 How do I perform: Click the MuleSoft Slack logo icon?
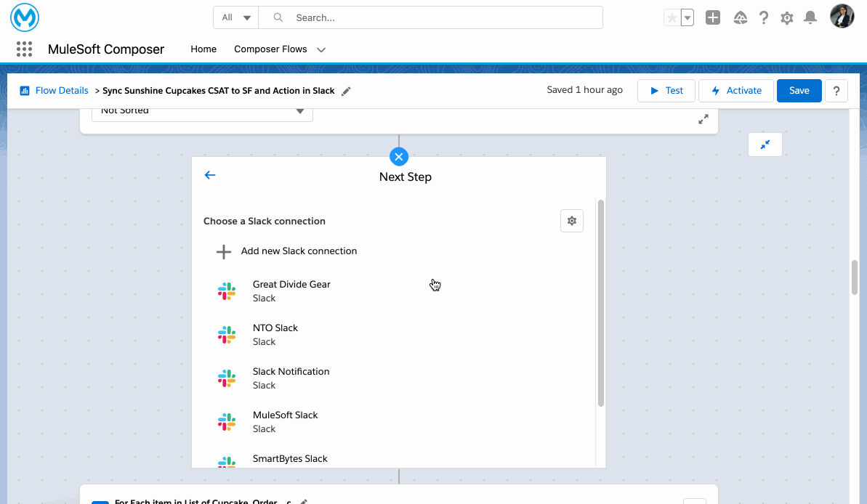[227, 422]
